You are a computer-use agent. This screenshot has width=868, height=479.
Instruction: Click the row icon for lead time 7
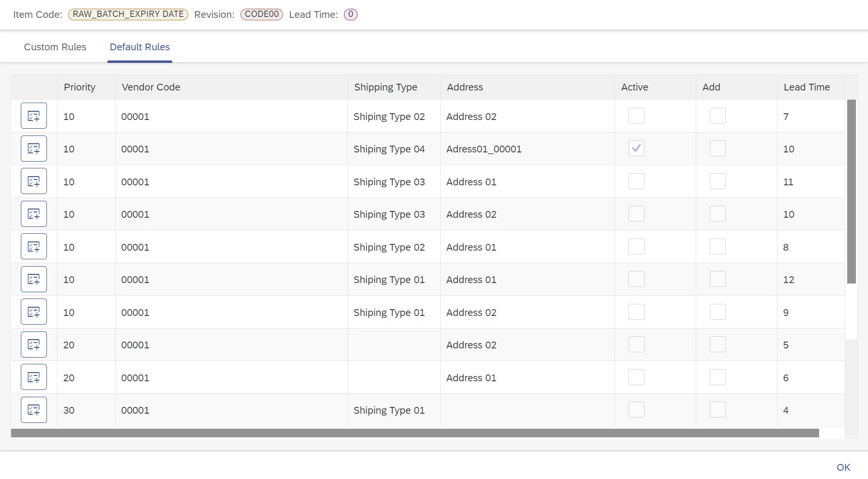click(34, 116)
